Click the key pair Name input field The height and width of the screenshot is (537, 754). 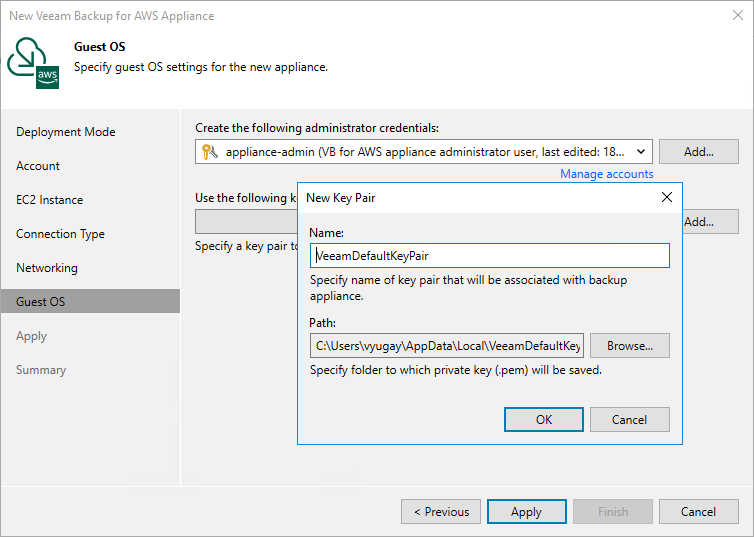click(490, 256)
